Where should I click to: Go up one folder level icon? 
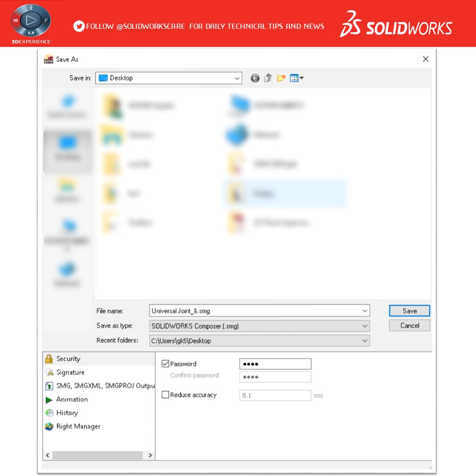click(x=268, y=78)
